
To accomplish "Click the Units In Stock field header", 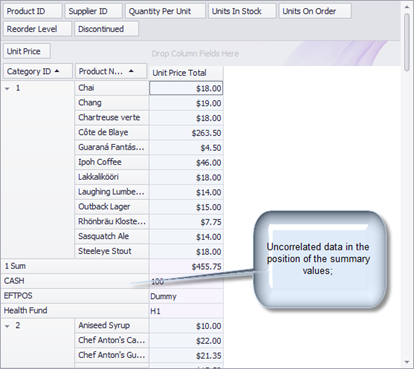I will (242, 11).
